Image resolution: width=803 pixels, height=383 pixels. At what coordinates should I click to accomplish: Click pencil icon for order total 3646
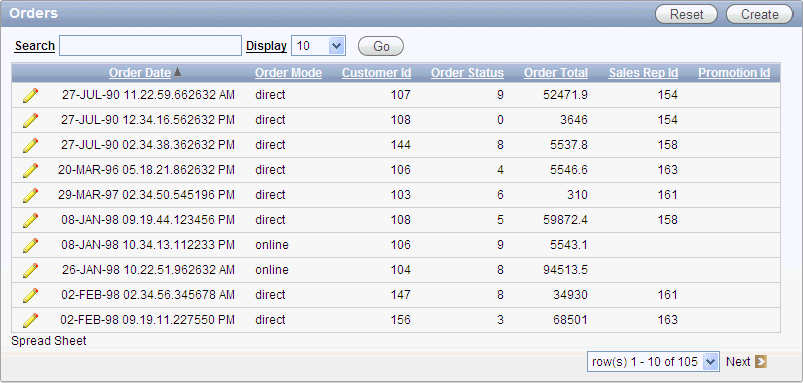pyautogui.click(x=30, y=120)
